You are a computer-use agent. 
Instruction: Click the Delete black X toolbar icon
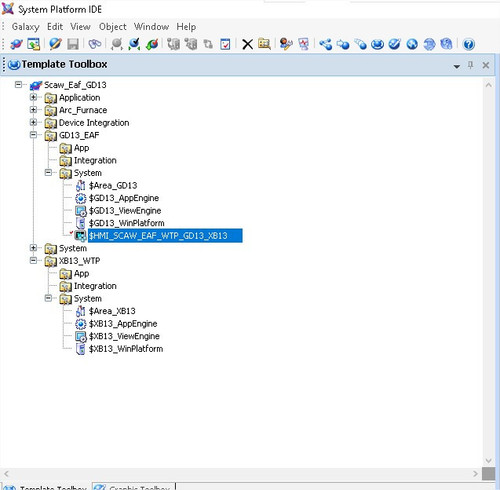tap(247, 44)
